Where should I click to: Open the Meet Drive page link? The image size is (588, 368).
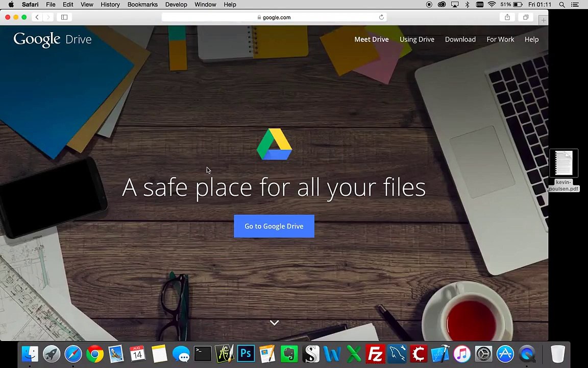pyautogui.click(x=372, y=39)
